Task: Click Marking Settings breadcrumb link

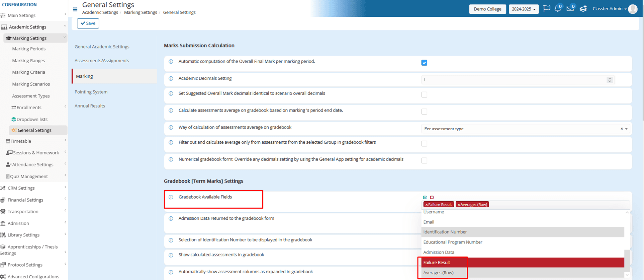Action: [x=141, y=12]
